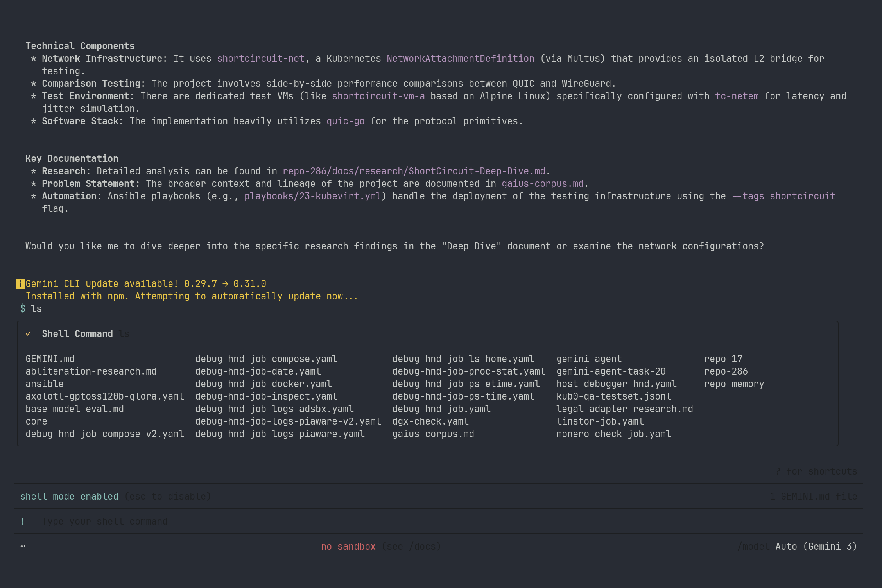Click the (see /docs) hint text
Image resolution: width=882 pixels, height=588 pixels.
tap(411, 547)
